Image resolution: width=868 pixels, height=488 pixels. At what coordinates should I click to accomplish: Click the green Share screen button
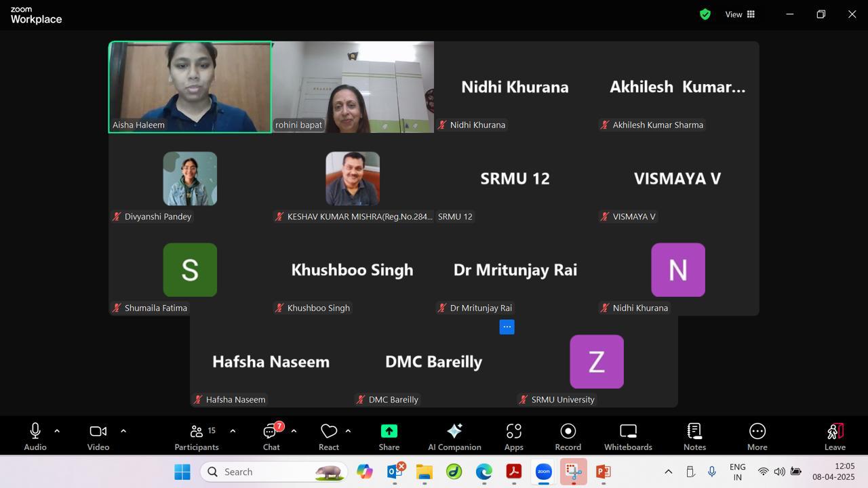click(389, 431)
